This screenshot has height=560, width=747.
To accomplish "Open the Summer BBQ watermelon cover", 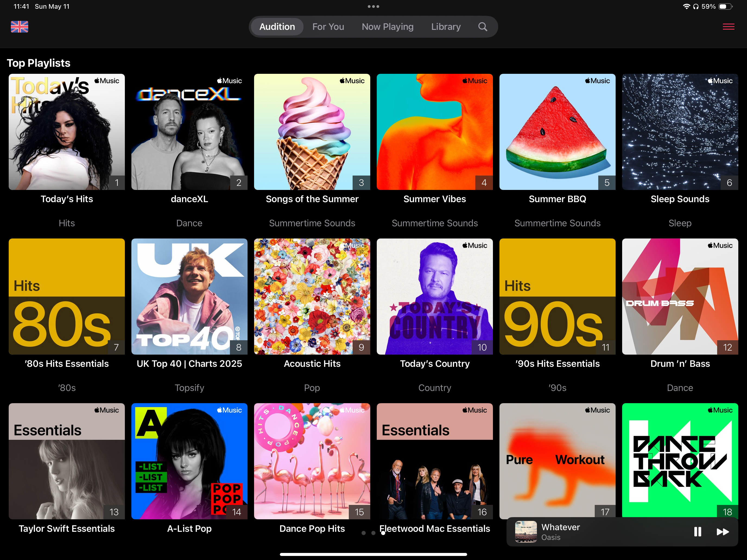I will click(x=557, y=132).
